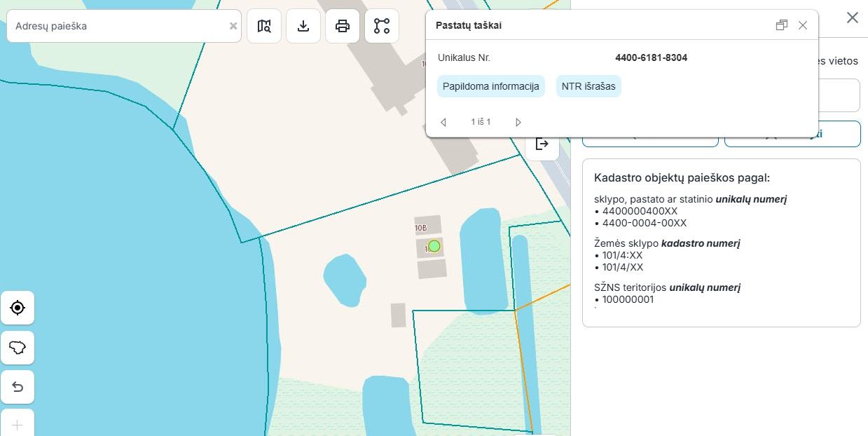Click the example 4400-0004-00XX
Image resolution: width=868 pixels, height=436 pixels.
click(645, 223)
